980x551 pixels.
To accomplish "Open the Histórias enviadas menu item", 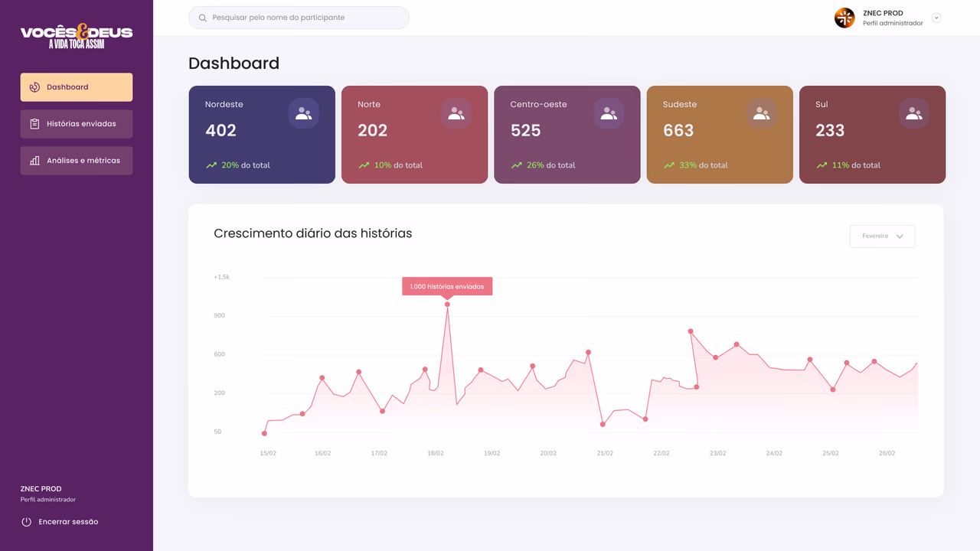I will [77, 124].
